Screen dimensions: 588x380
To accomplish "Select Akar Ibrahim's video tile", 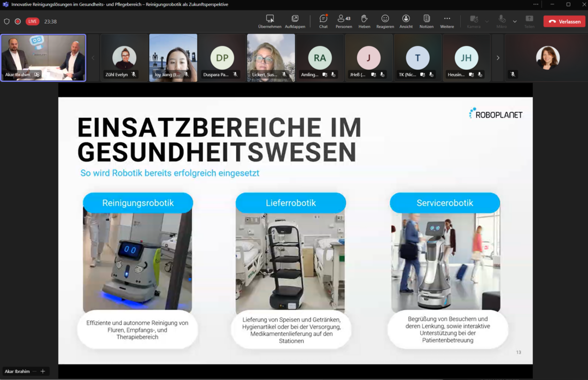I will (43, 57).
